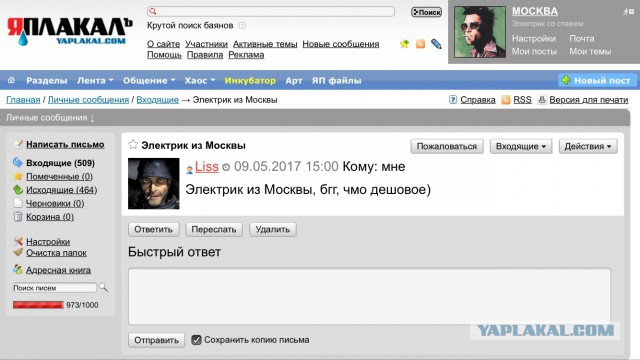Click the logout icon in profile corner
Screen dimensions: 640x360
coord(629,12)
